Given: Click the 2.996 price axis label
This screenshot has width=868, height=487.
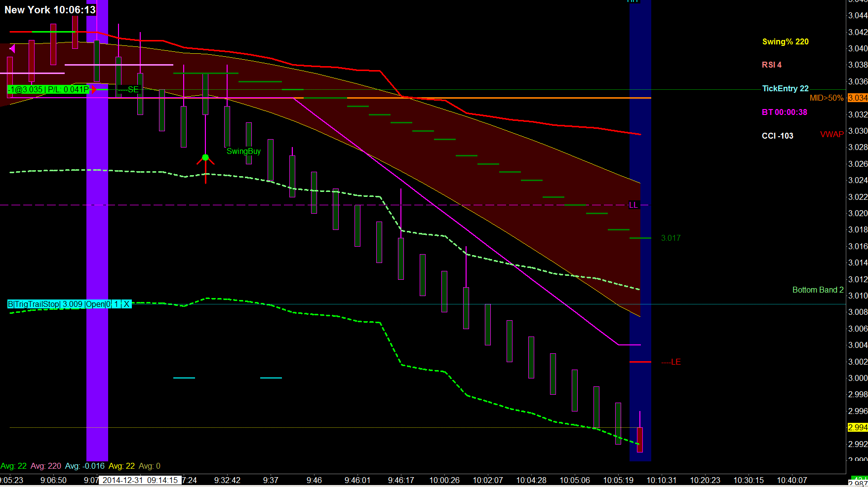Looking at the screenshot, I should (x=858, y=411).
